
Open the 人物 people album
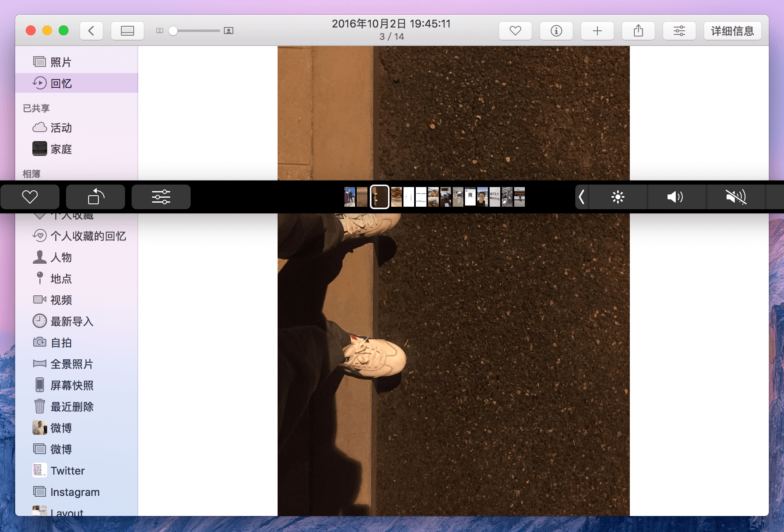pos(77,257)
